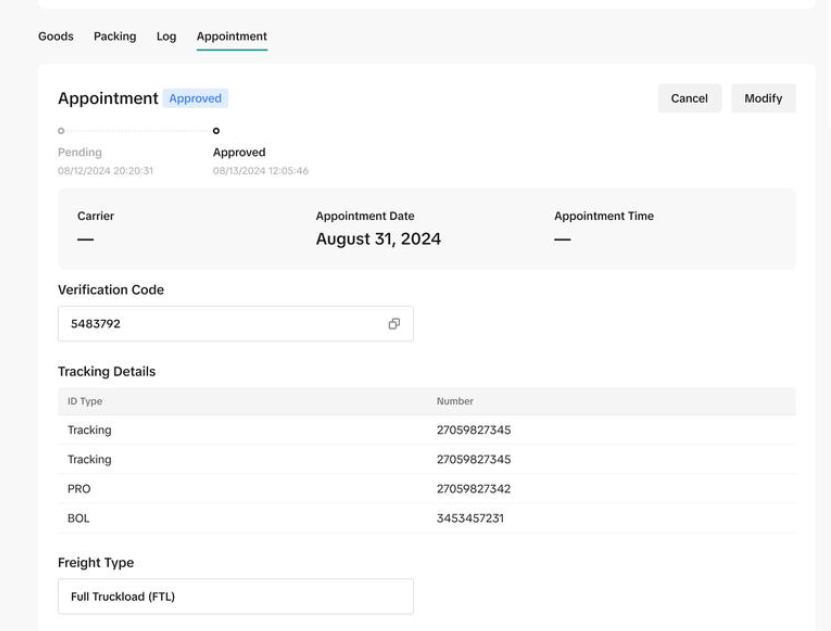Image resolution: width=831 pixels, height=631 pixels.
Task: Open the Log tab
Action: click(166, 36)
